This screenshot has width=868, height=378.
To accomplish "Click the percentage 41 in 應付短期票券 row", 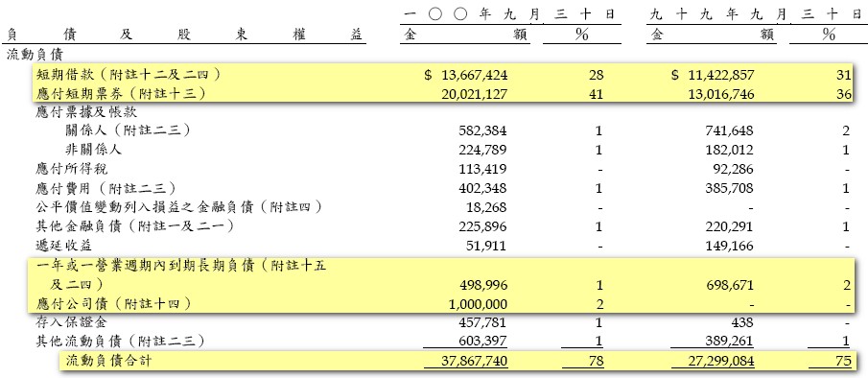I will pyautogui.click(x=596, y=94).
